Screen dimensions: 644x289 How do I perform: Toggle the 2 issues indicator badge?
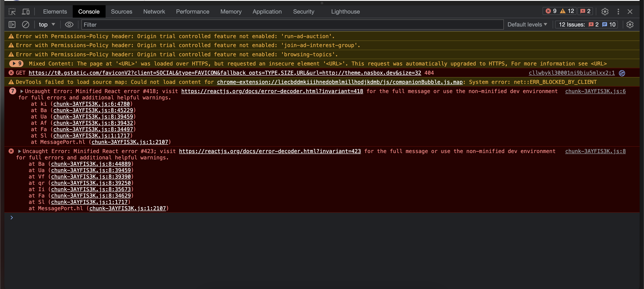[x=585, y=11]
